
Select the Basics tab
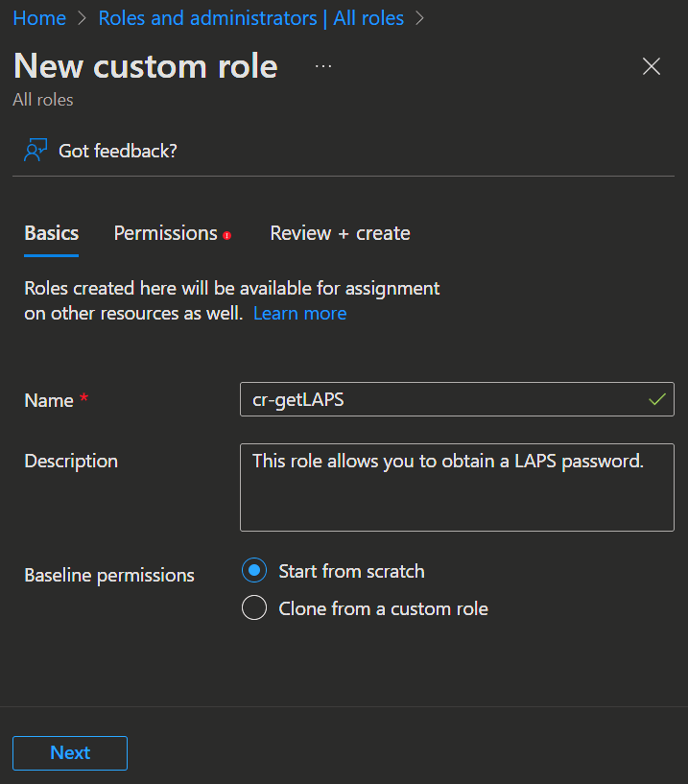pos(51,233)
